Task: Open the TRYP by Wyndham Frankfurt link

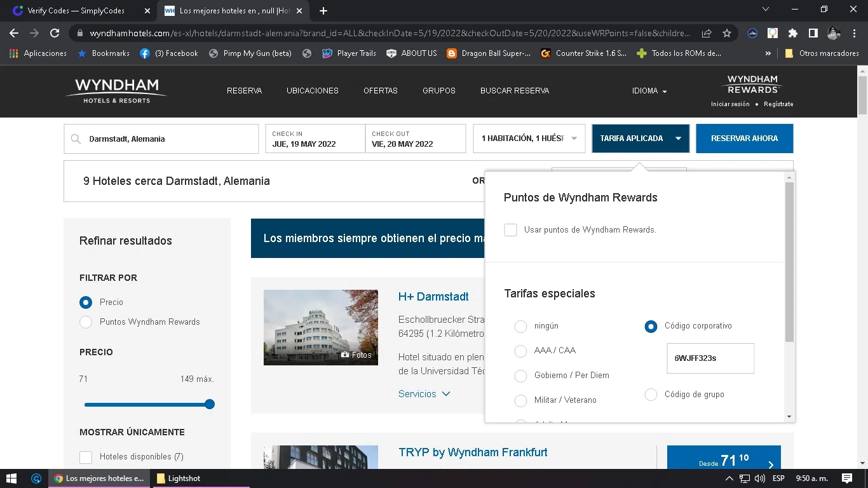Action: (473, 452)
